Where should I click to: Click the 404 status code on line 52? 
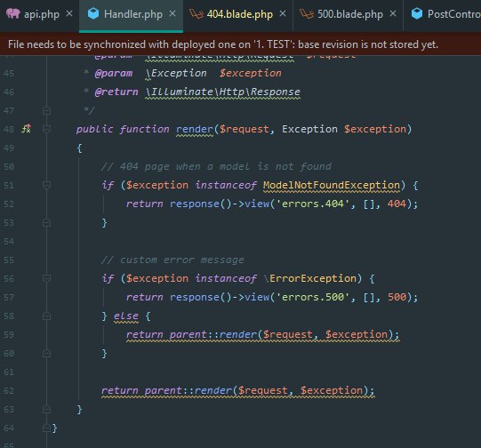397,204
